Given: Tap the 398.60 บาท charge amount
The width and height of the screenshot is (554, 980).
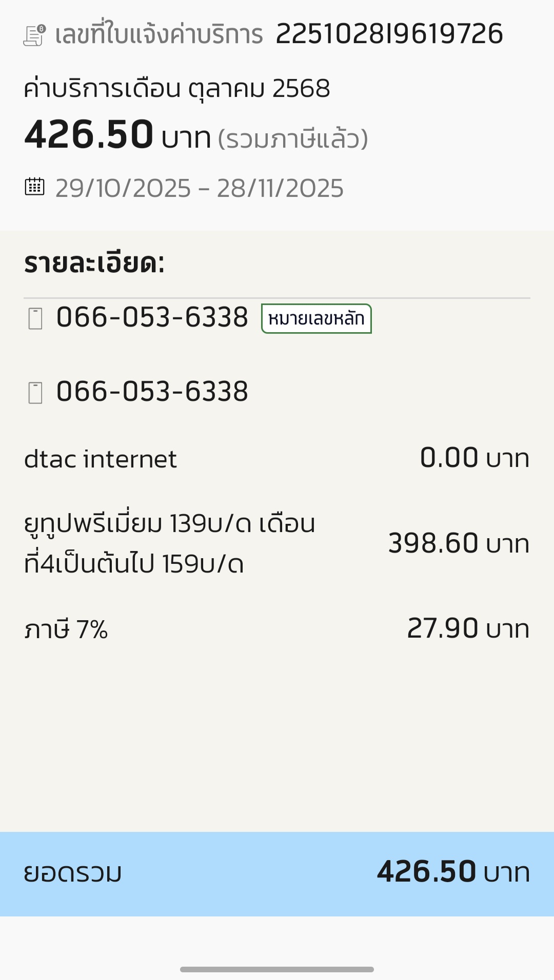Looking at the screenshot, I should [x=459, y=543].
